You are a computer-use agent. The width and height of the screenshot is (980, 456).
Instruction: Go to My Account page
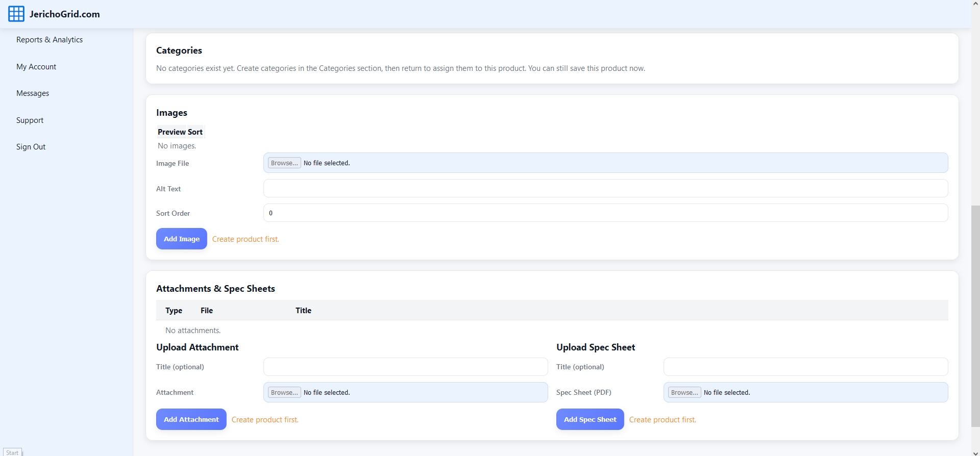point(36,67)
